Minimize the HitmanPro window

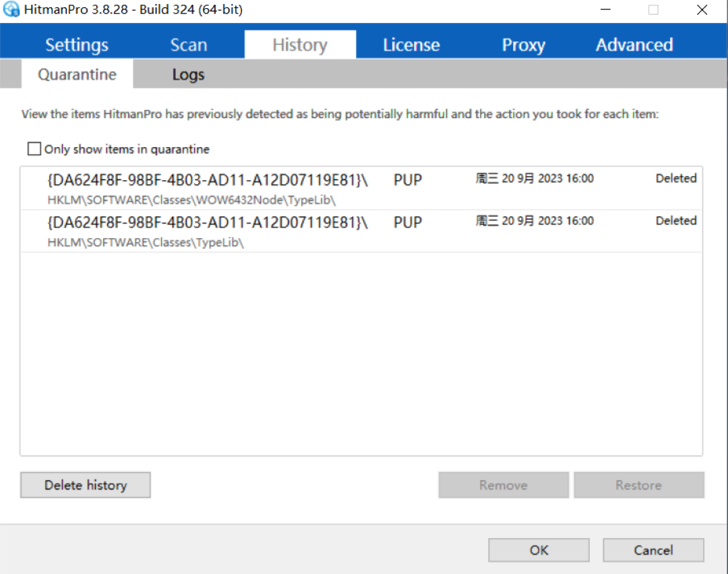605,10
